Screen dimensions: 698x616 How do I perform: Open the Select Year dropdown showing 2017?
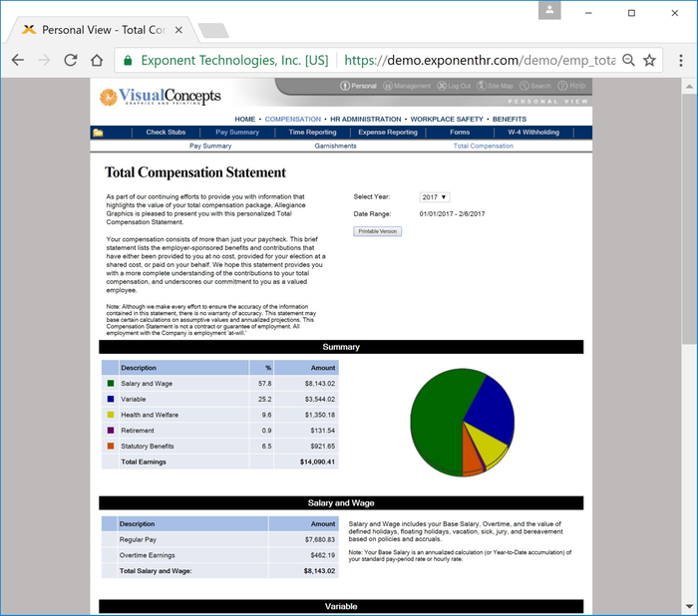point(435,197)
